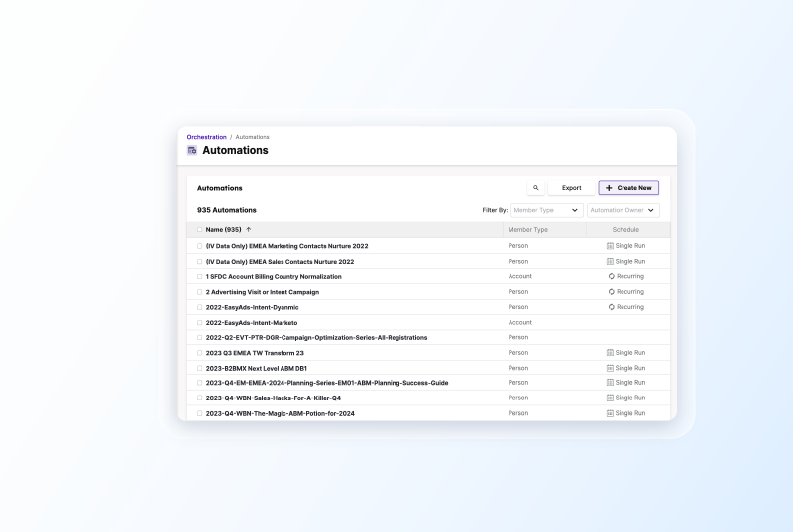Image resolution: width=793 pixels, height=532 pixels.
Task: Open the Member Type filter dropdown
Action: click(547, 210)
